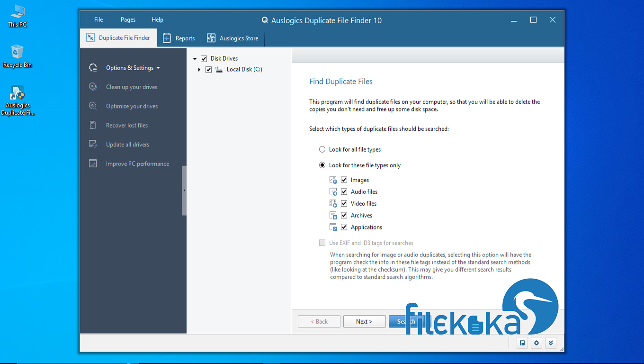Click the Optimize your drives icon
The width and height of the screenshot is (644, 364).
pos(93,106)
